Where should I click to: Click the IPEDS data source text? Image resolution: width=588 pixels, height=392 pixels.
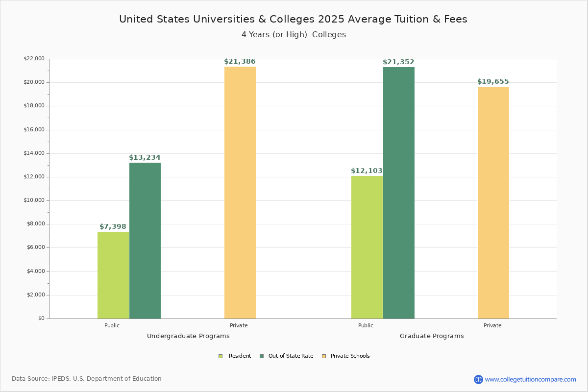(87, 379)
